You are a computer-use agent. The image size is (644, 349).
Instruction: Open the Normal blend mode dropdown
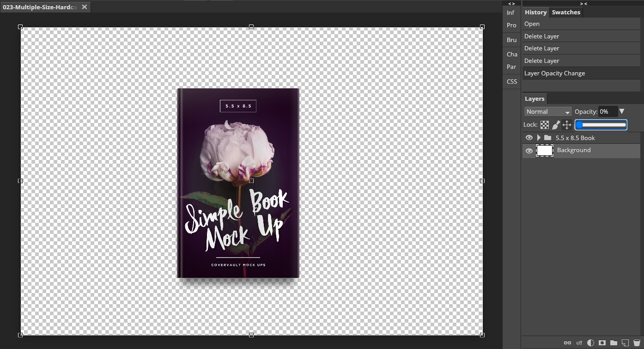[x=548, y=112]
